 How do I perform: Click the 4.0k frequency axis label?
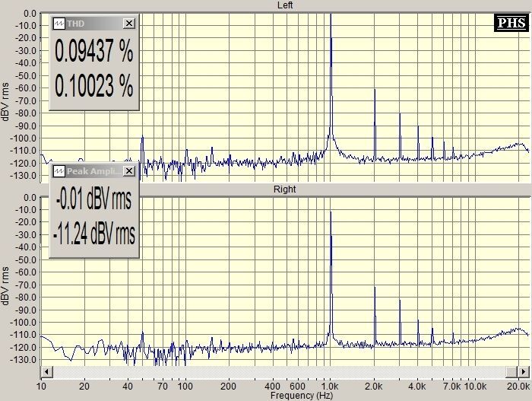417,387
